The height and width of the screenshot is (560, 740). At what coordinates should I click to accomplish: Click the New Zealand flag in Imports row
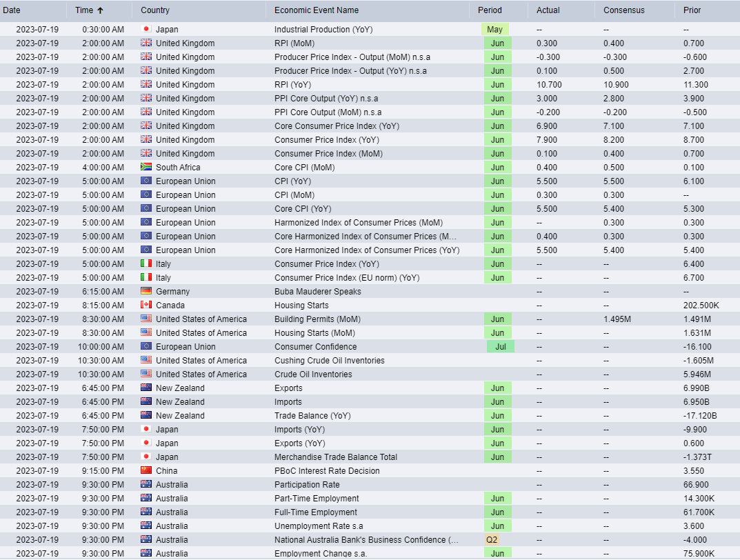pyautogui.click(x=146, y=401)
